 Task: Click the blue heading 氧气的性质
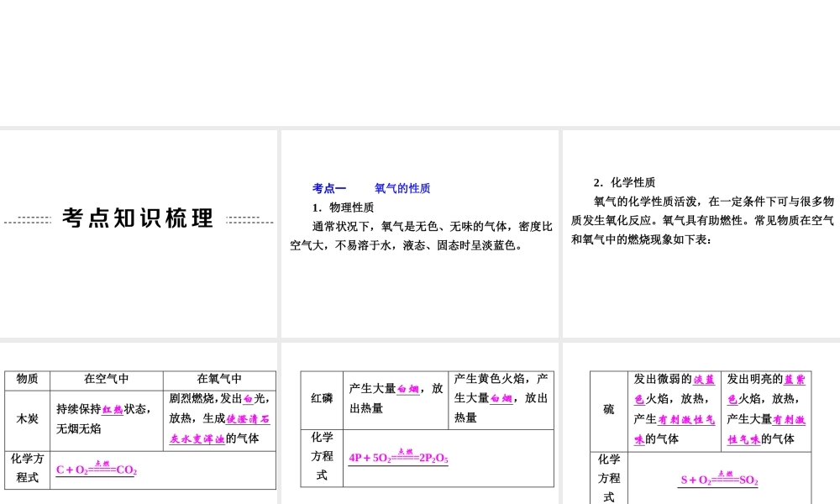click(x=402, y=188)
